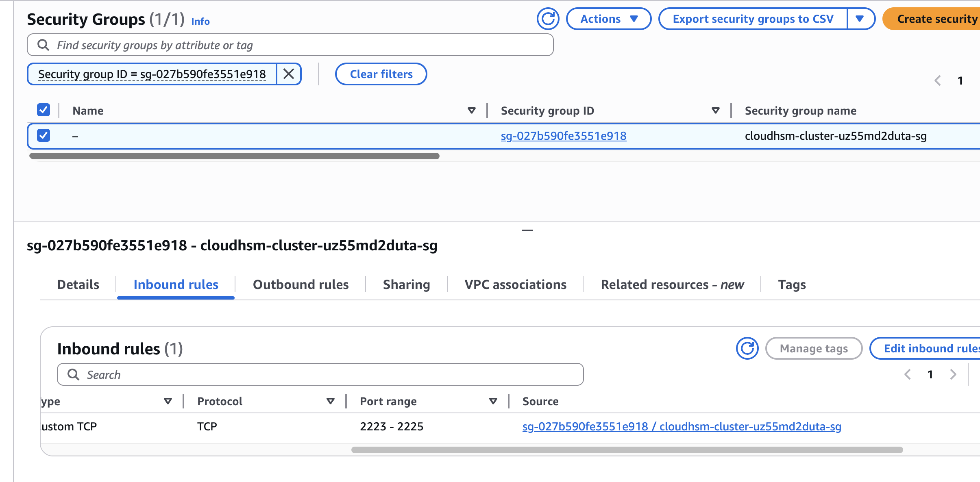This screenshot has height=482, width=980.
Task: Go to next inbound rules page
Action: pos(953,374)
